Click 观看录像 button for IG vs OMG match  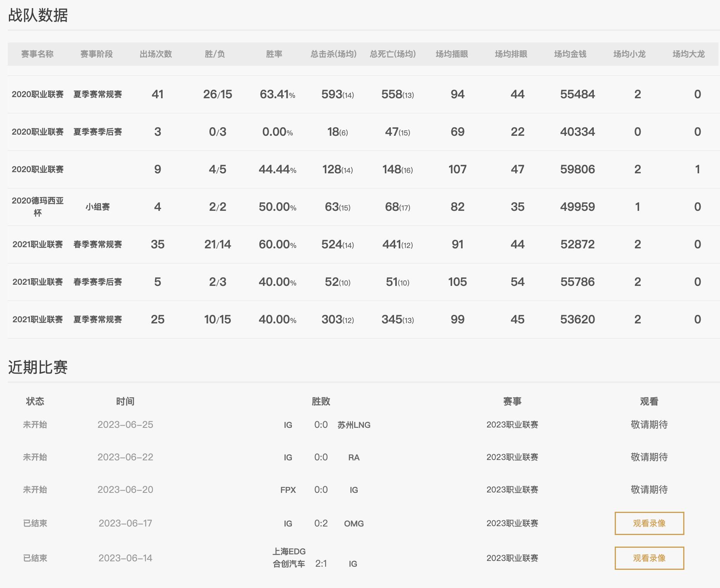pyautogui.click(x=649, y=523)
